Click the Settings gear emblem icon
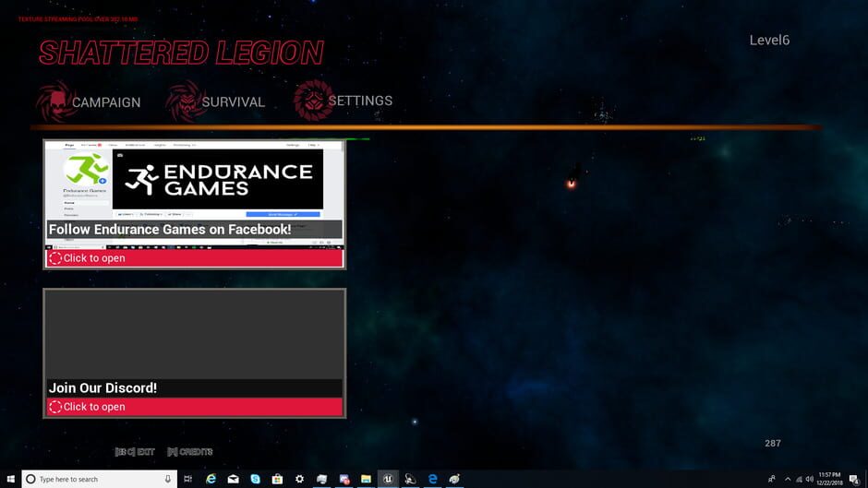 pos(313,101)
